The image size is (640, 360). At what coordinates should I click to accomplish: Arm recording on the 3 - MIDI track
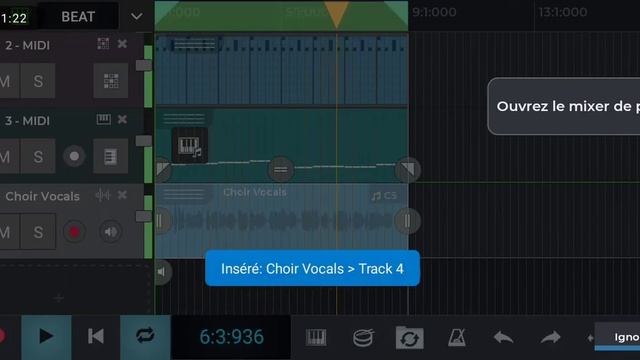tap(74, 156)
